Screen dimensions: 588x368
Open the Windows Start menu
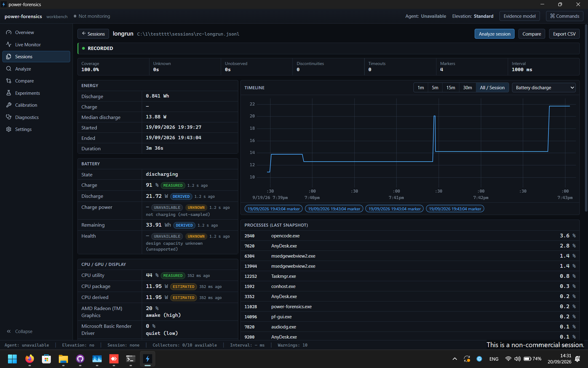(12, 359)
